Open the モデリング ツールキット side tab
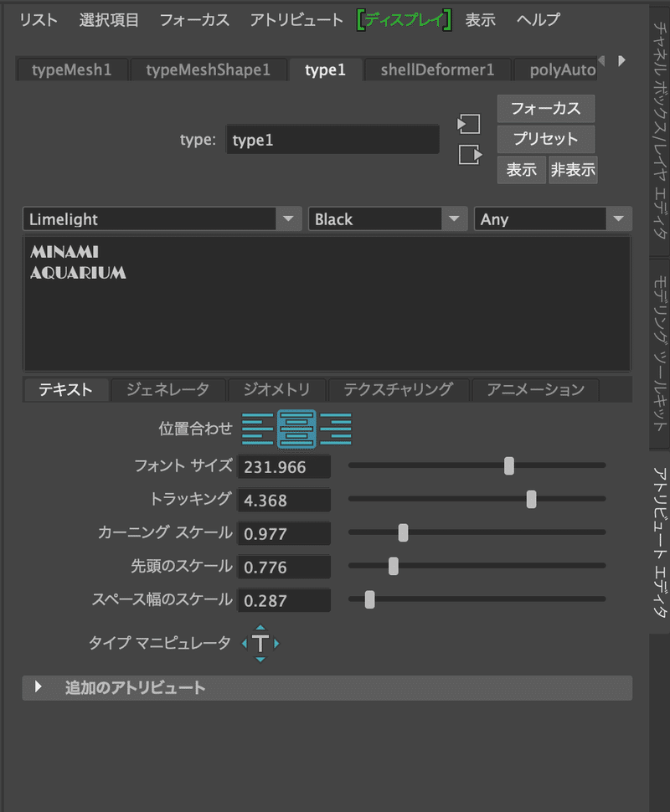 pos(660,354)
